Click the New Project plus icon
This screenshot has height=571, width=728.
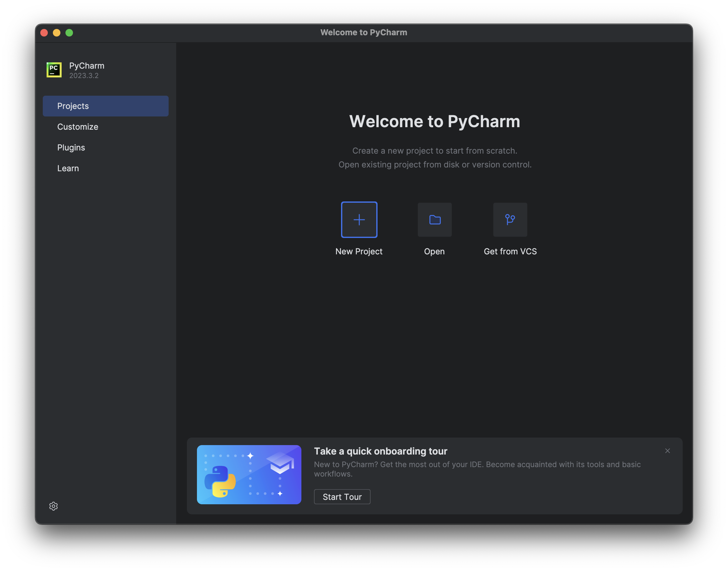(x=359, y=220)
